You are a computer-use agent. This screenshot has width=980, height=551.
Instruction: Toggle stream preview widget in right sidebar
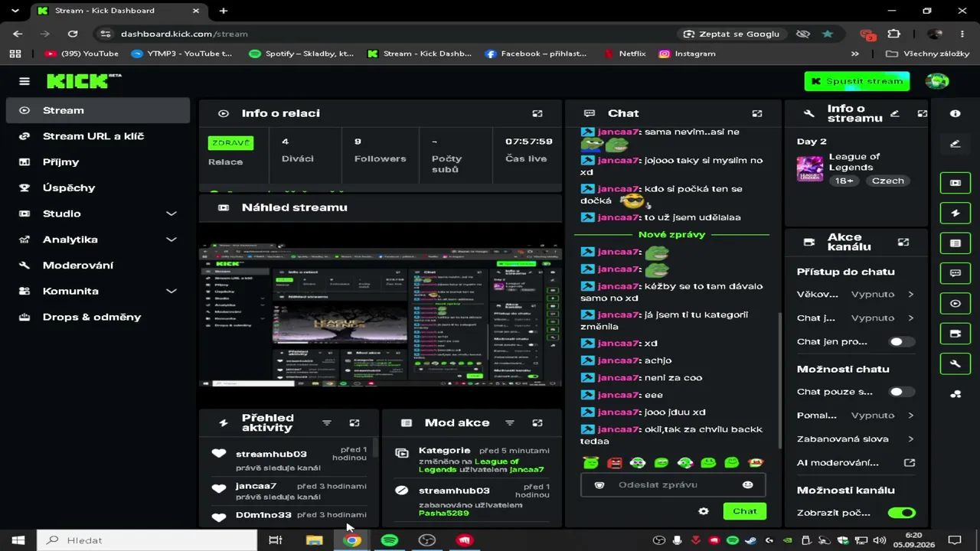click(x=955, y=183)
